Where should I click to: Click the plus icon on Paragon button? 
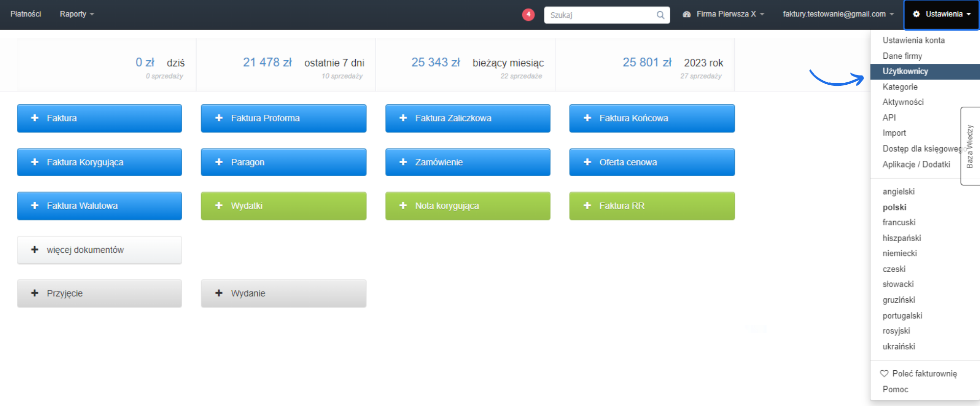pyautogui.click(x=219, y=162)
